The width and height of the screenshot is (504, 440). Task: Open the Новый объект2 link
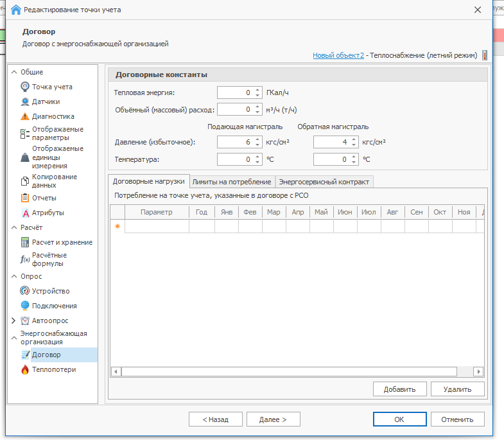pos(338,55)
